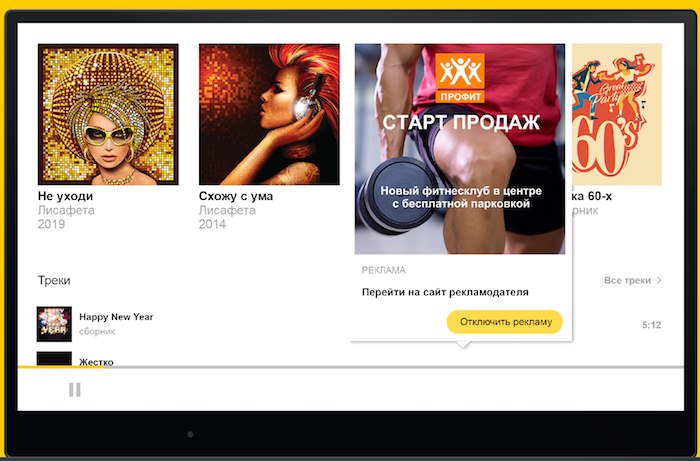700x461 pixels.
Task: Click the Не уходи album title
Action: (66, 196)
